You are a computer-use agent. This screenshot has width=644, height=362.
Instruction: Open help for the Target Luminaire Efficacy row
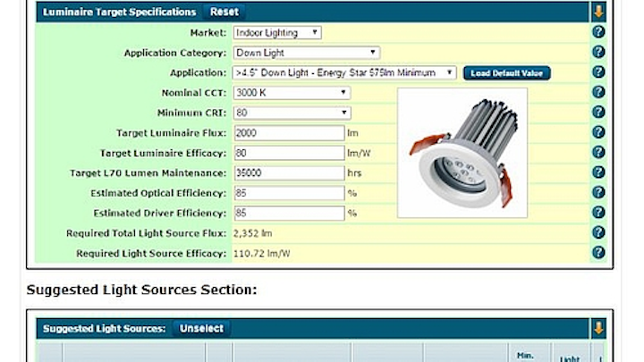(x=598, y=152)
